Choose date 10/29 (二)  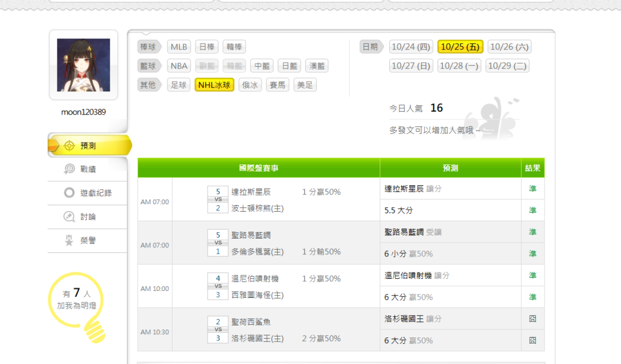(507, 66)
